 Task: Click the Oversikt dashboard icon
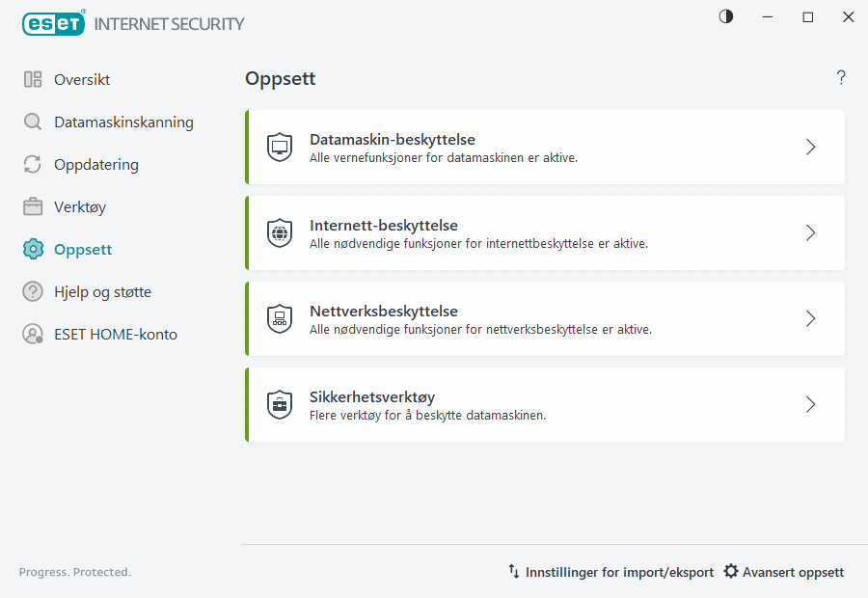click(x=31, y=79)
